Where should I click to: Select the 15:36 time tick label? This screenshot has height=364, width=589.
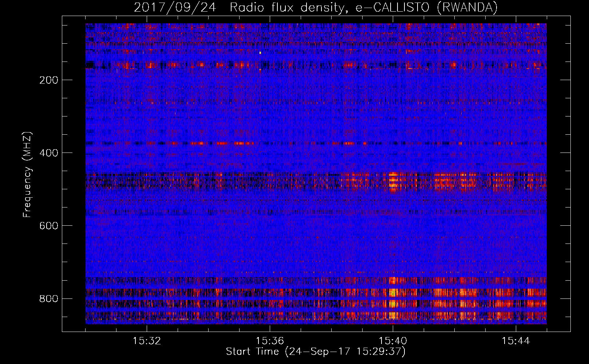(270, 341)
